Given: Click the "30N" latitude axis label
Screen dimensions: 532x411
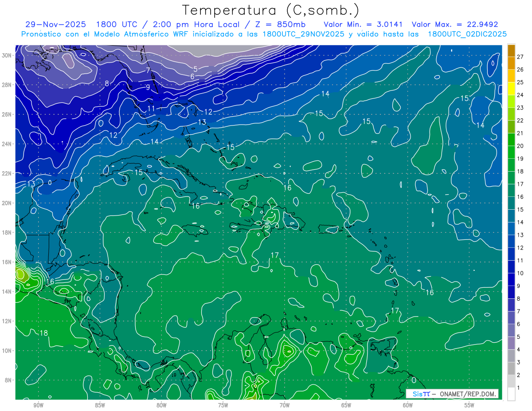Looking at the screenshot, I should [x=8, y=55].
